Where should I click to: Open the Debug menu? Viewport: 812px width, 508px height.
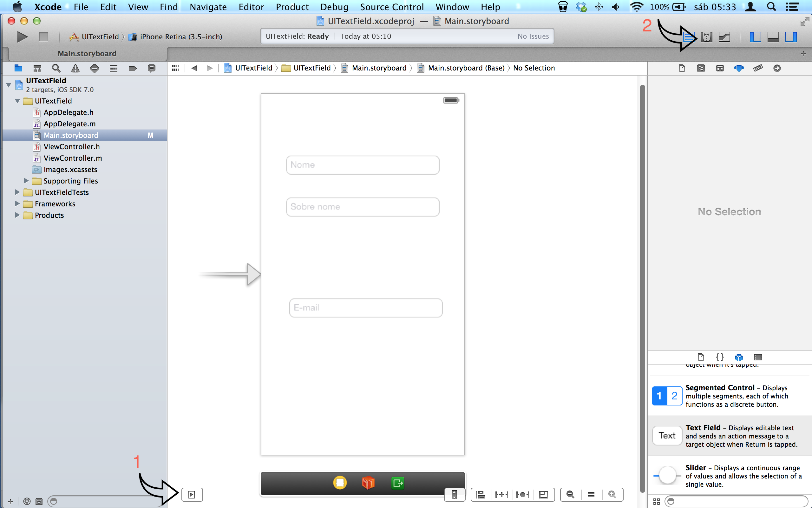pyautogui.click(x=334, y=7)
